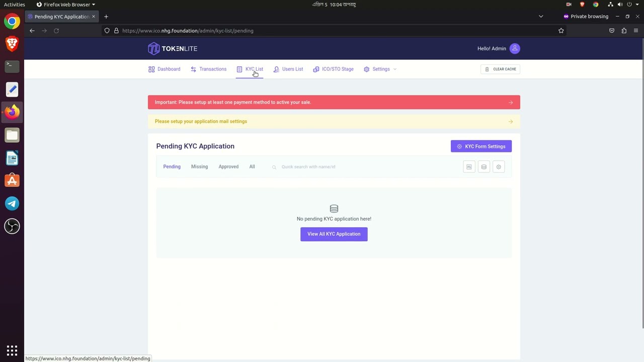
Task: Click the first list toolbar icon
Action: pyautogui.click(x=469, y=167)
